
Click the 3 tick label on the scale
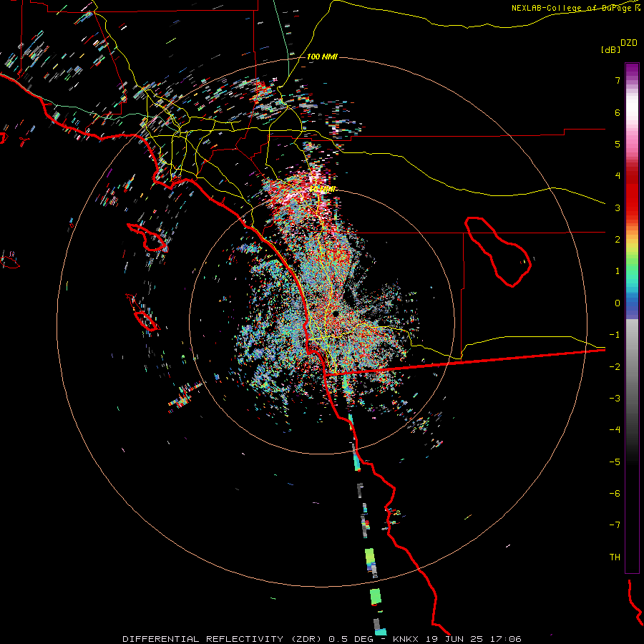(618, 208)
